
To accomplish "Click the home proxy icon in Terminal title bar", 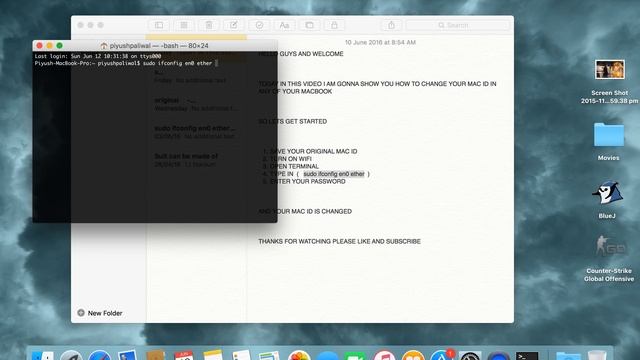I will pyautogui.click(x=104, y=46).
